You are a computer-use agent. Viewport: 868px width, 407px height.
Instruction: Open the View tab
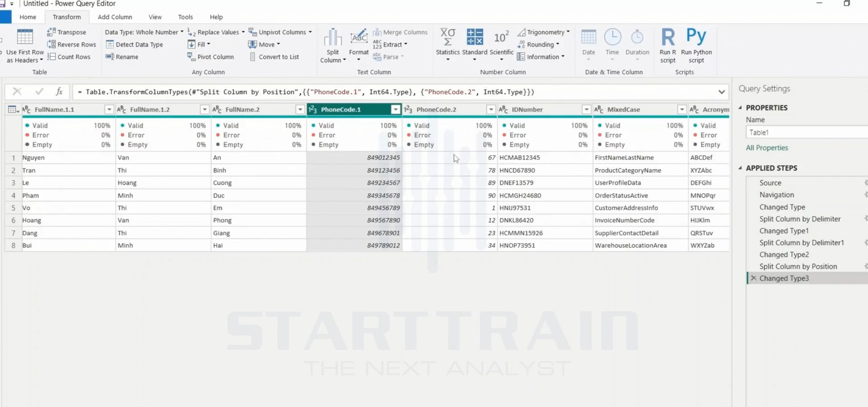[155, 17]
